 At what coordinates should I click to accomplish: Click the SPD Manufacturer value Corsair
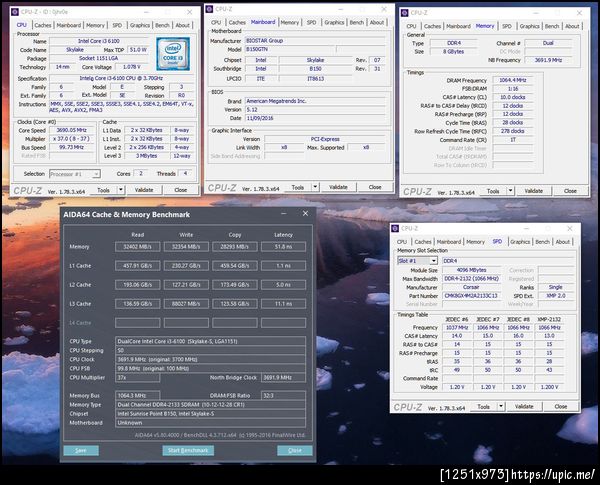[x=471, y=287]
